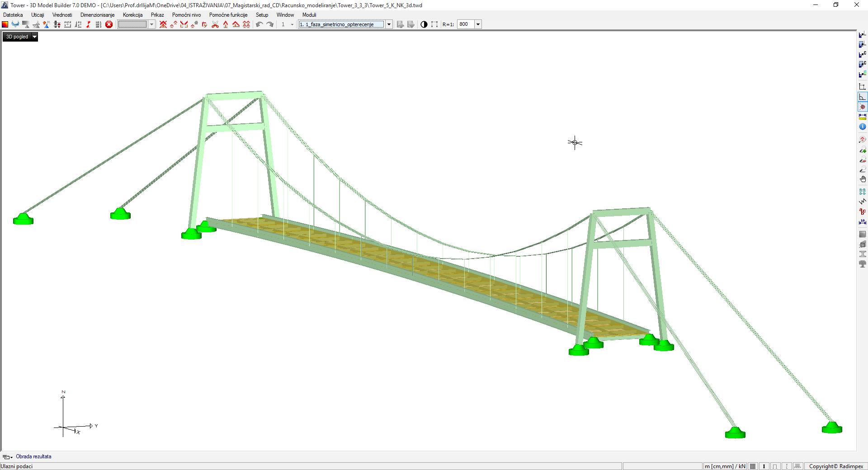
Task: Click the gray color swatch box in toolbar
Action: (x=132, y=24)
